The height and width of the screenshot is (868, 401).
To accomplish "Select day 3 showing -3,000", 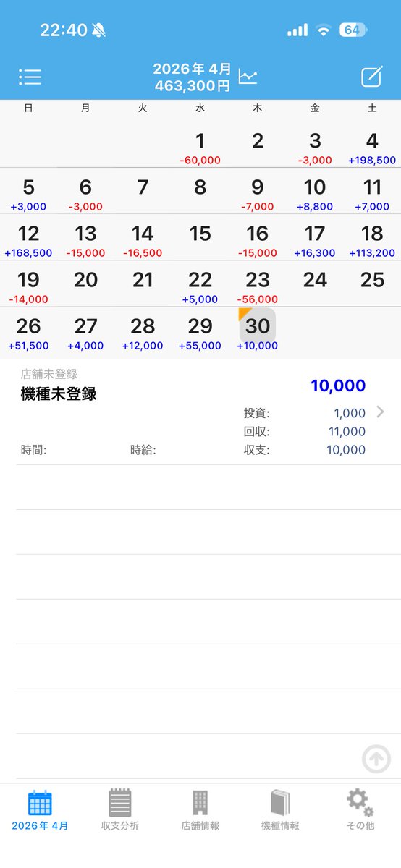I will (315, 148).
